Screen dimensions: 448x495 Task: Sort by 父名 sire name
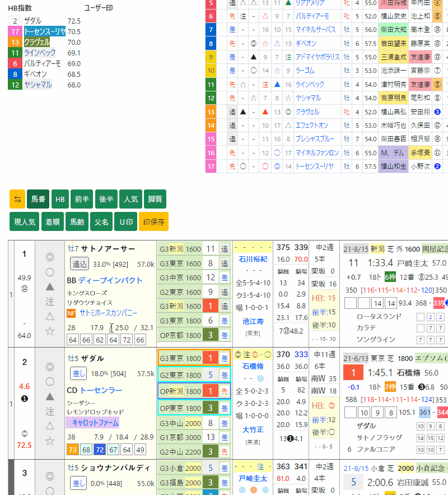[101, 222]
